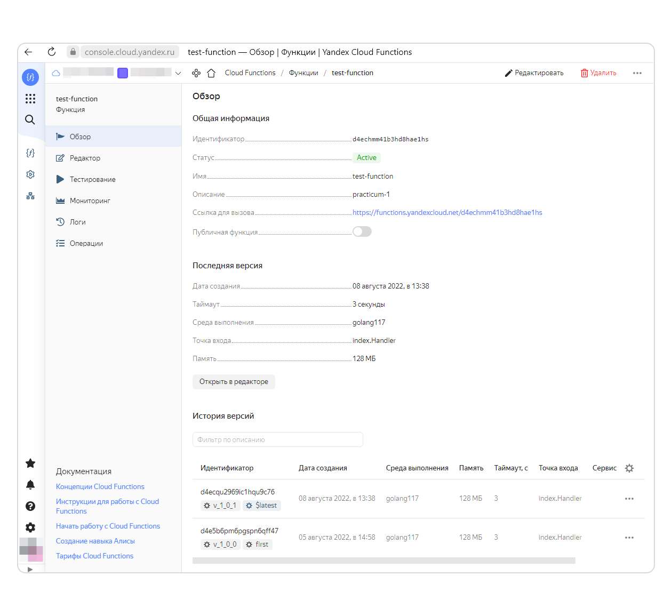Reload the page with the refresh icon
672x616 pixels.
[52, 52]
